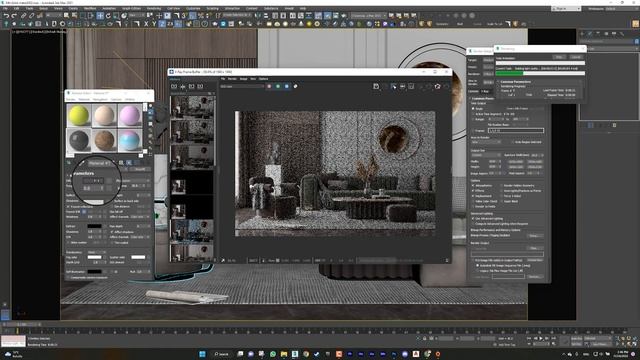The width and height of the screenshot is (640, 360).
Task: Pause the current render
Action: click(x=559, y=57)
